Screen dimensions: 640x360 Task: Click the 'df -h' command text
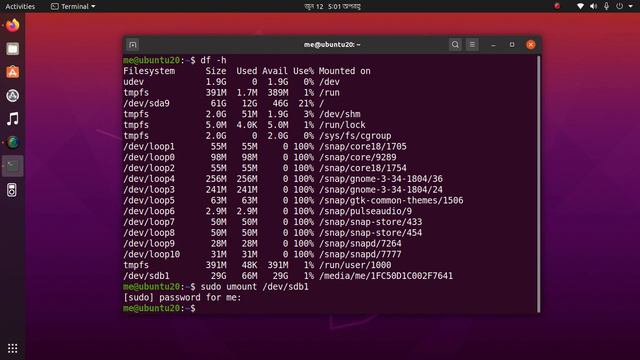pyautogui.click(x=213, y=60)
